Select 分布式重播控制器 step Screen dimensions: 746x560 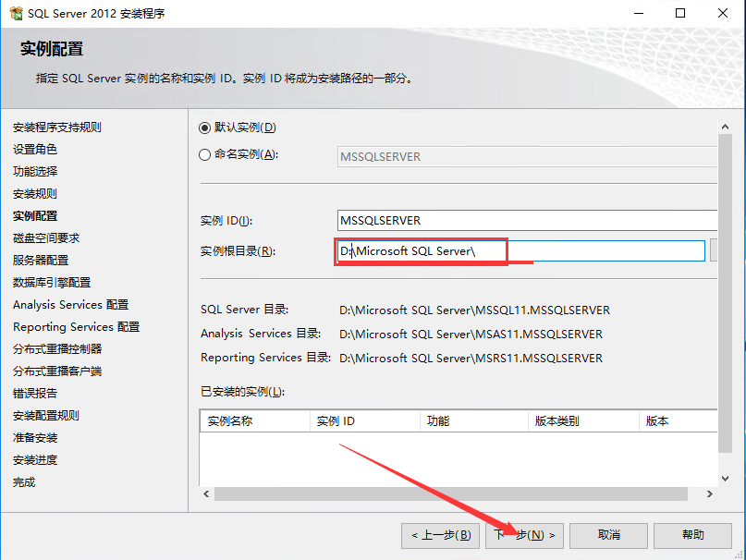(57, 348)
